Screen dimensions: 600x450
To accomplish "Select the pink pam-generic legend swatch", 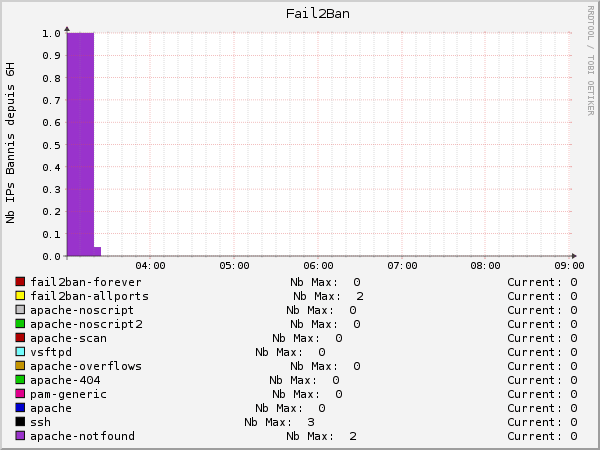I will coord(19,394).
